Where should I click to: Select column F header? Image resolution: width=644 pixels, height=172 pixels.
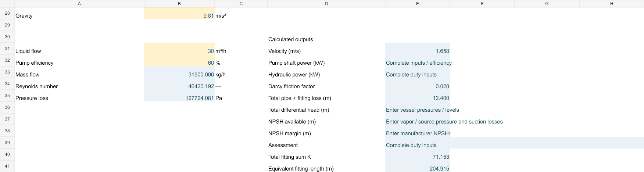point(482,4)
